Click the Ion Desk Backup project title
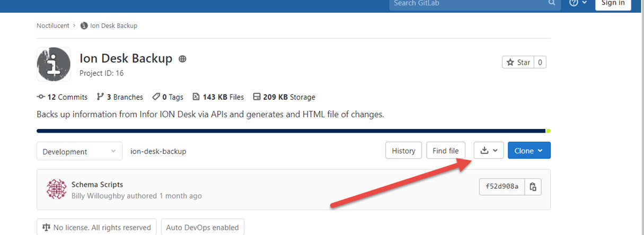 [x=126, y=58]
